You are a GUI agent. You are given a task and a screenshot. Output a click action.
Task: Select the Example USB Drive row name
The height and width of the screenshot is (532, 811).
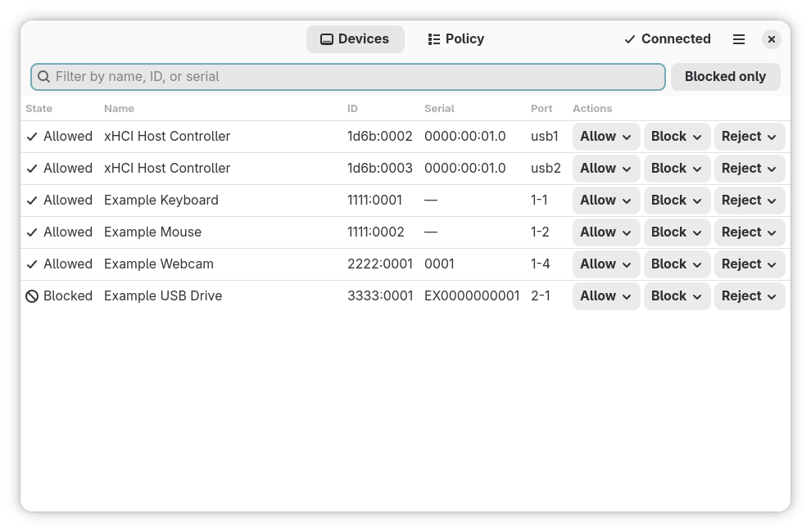click(163, 295)
